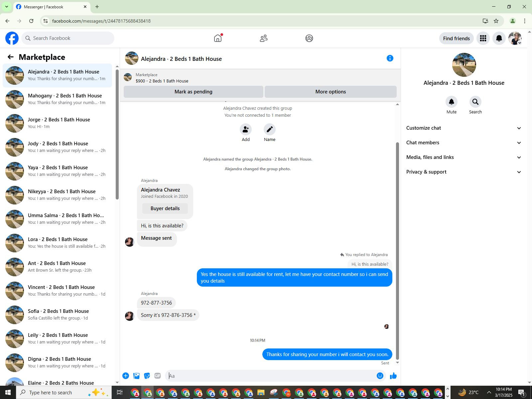Expand the Chat members section

pyautogui.click(x=464, y=143)
